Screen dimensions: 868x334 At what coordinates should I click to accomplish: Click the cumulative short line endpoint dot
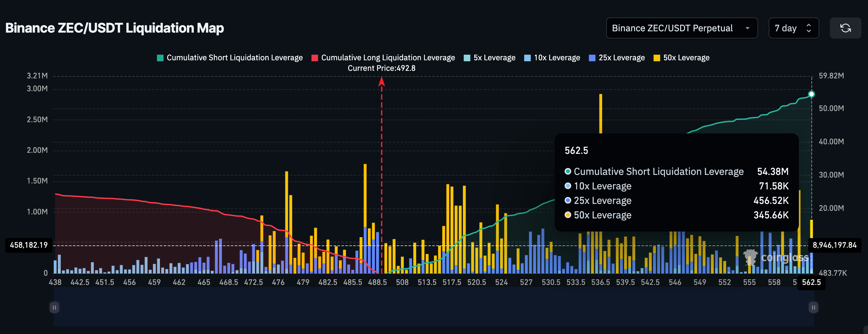(811, 94)
